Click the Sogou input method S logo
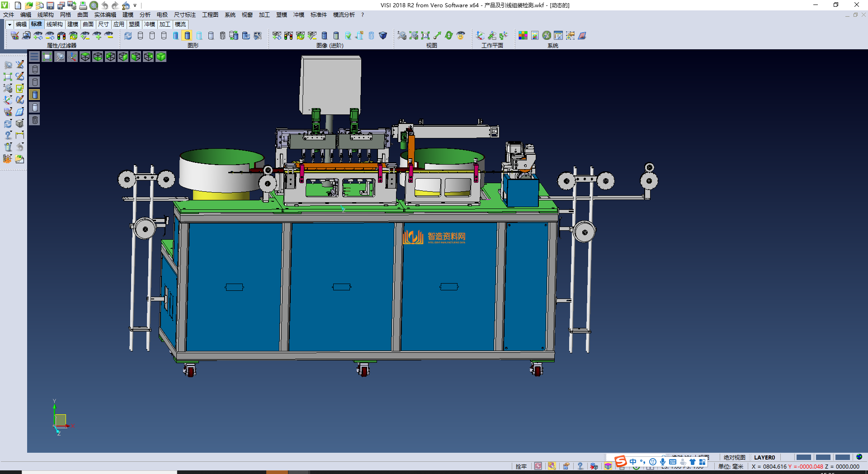Viewport: 868px width, 474px height. (621, 461)
